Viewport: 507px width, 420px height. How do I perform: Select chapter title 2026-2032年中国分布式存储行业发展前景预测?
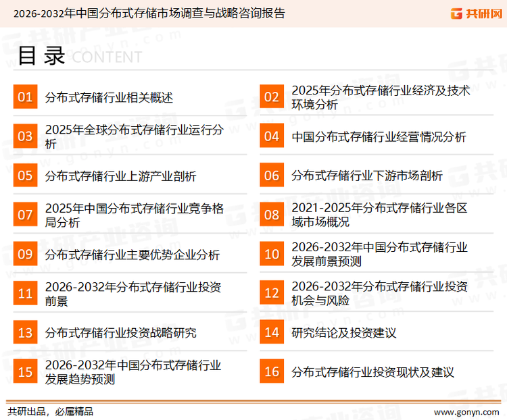380,255
